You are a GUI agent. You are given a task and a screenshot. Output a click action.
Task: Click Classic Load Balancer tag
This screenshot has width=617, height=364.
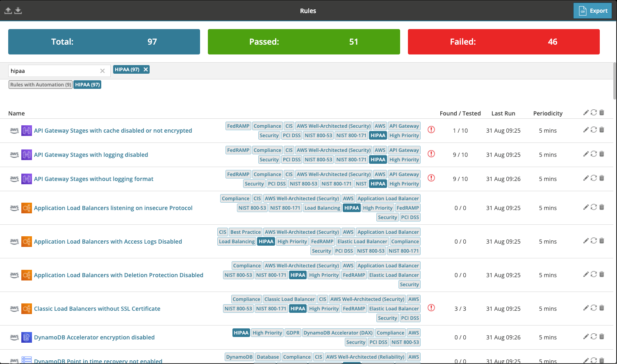[x=289, y=299]
